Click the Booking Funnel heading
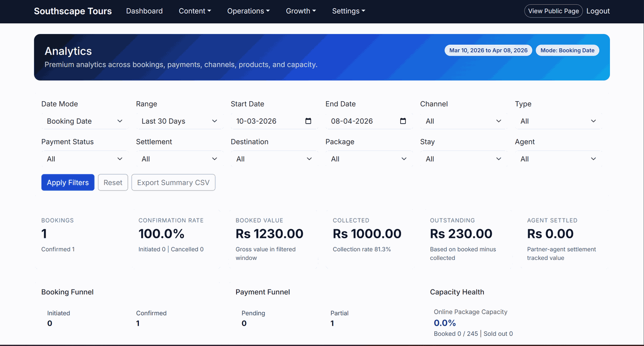The height and width of the screenshot is (346, 644). (68, 292)
